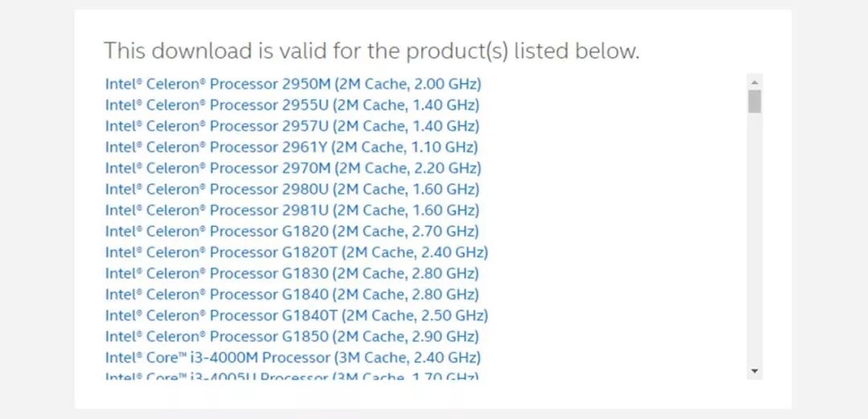Open Celeron Processor 2970M link
The image size is (868, 419).
(x=293, y=168)
